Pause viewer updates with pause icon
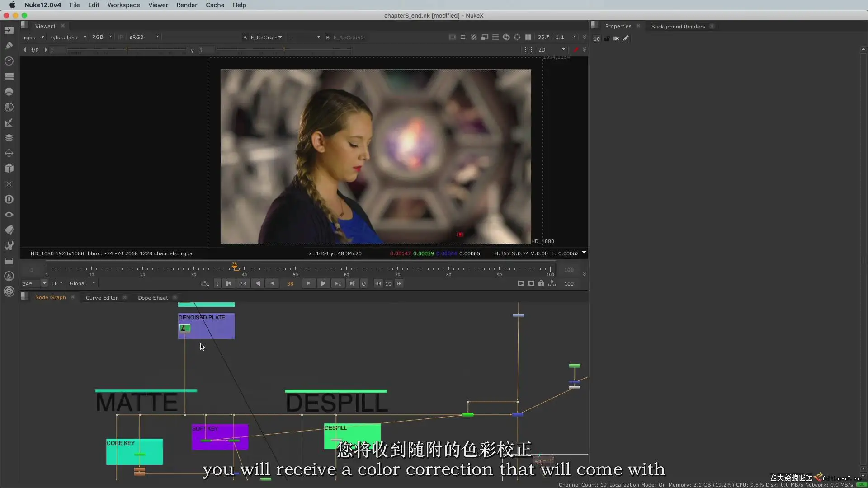This screenshot has height=488, width=868. coord(528,37)
